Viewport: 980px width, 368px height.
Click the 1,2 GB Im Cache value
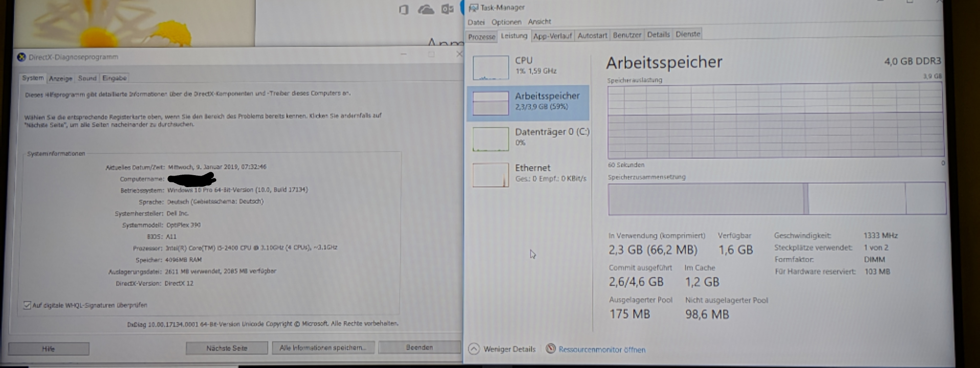(x=702, y=282)
